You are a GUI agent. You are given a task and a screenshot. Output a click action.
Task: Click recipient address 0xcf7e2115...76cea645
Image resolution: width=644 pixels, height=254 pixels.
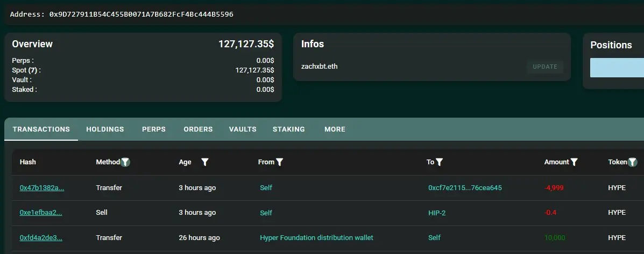[x=465, y=188]
